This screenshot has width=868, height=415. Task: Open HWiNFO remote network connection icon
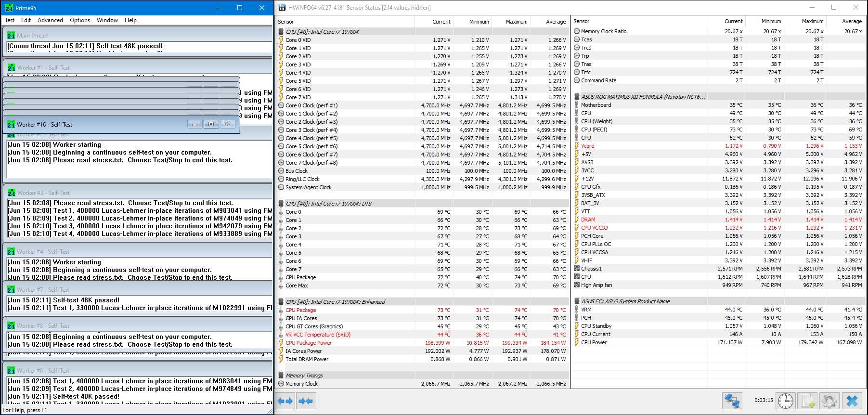point(732,401)
